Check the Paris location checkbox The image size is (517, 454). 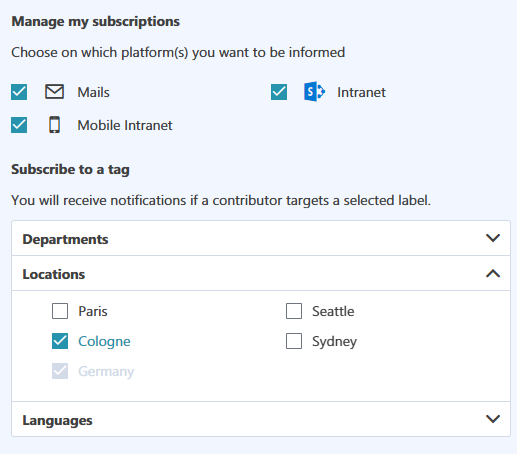point(60,311)
